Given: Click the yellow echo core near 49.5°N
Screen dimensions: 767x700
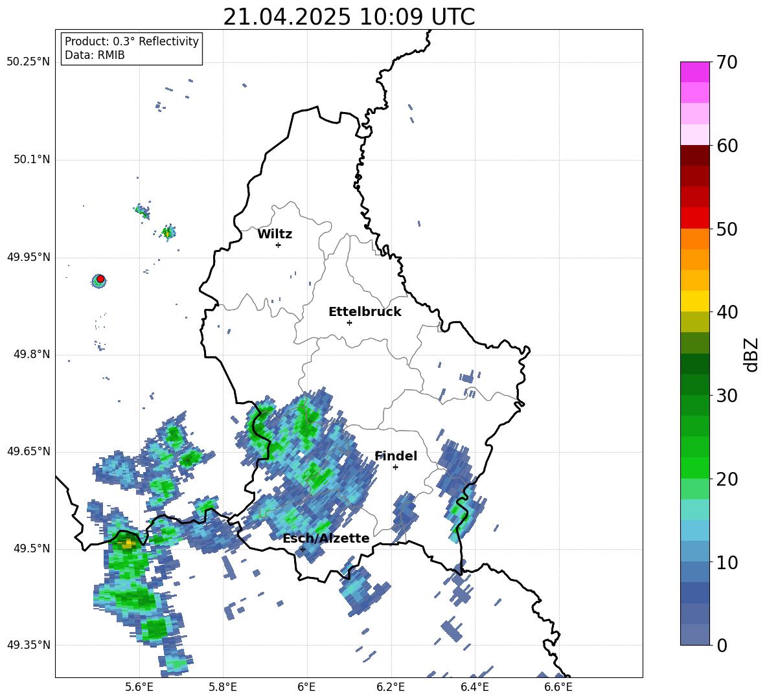Looking at the screenshot, I should [128, 543].
